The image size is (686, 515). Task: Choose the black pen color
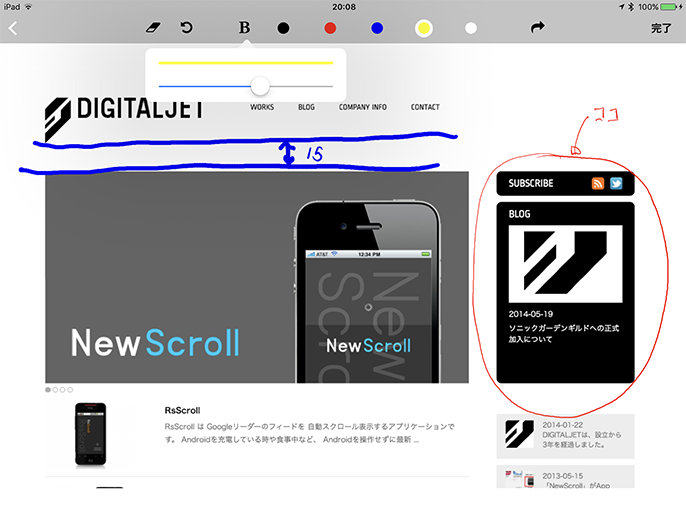(283, 28)
